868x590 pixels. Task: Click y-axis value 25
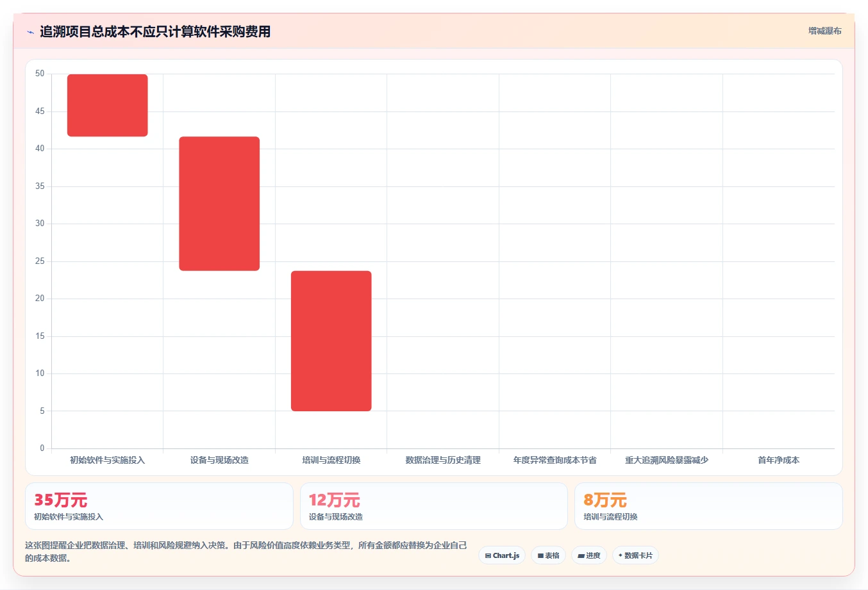coord(40,261)
